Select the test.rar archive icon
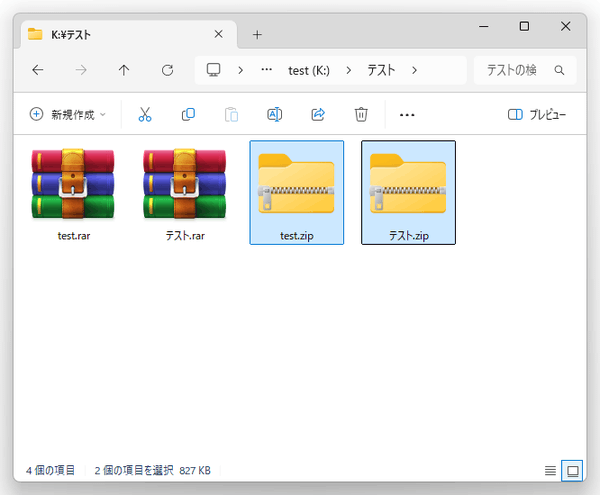The image size is (600, 495). click(73, 184)
